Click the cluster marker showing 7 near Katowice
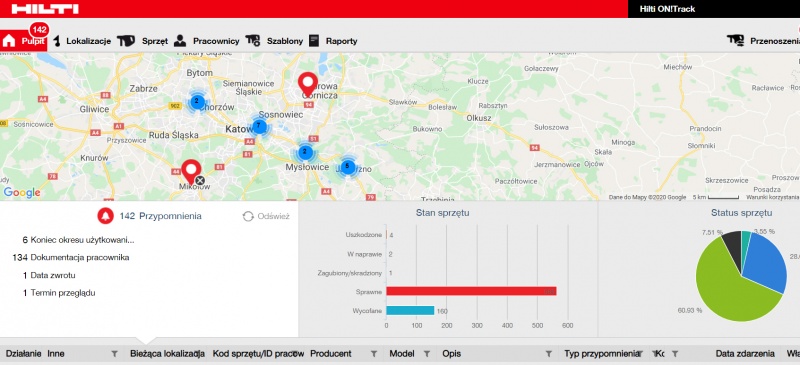800x365 pixels. pyautogui.click(x=259, y=126)
